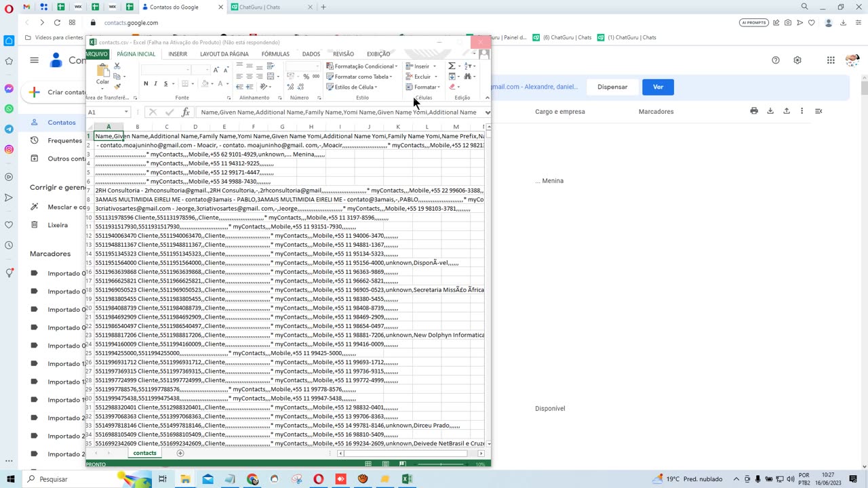Click the Clear eraser icon in Edição
The width and height of the screenshot is (868, 488).
pyautogui.click(x=452, y=87)
